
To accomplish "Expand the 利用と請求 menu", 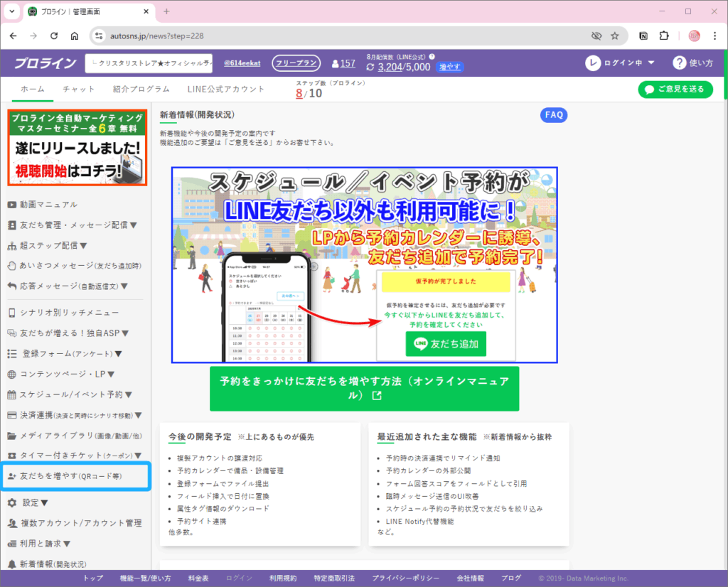I will click(39, 544).
